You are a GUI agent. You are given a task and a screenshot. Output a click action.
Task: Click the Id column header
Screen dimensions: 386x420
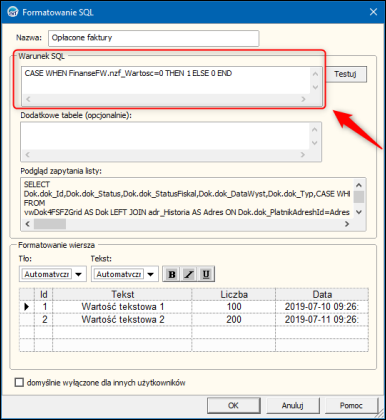pyautogui.click(x=44, y=294)
